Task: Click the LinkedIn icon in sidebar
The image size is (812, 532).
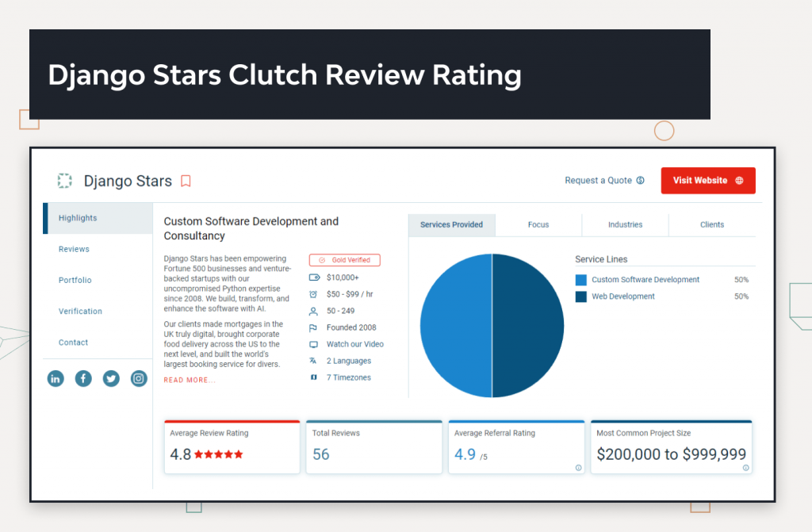Action: pos(56,379)
